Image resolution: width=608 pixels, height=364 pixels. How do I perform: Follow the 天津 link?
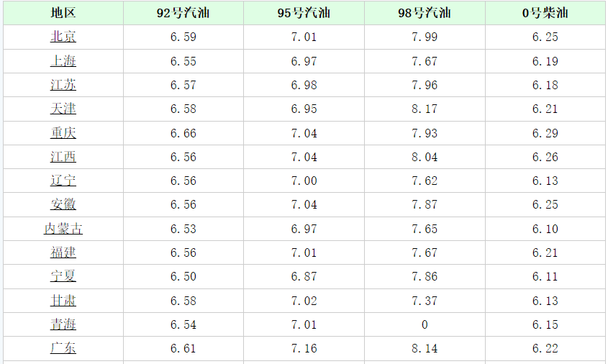pos(63,109)
